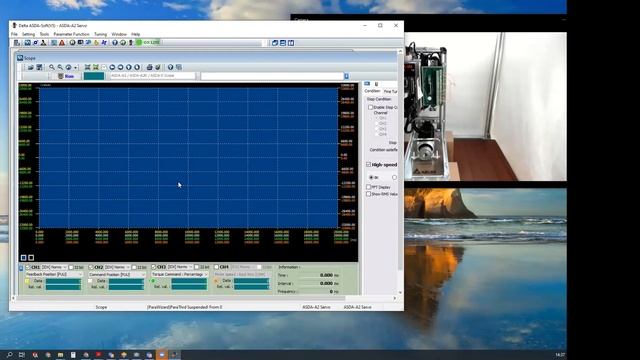Click the second magnifier zoom icon in Scope
Screen dimensions: 640x360
click(x=60, y=67)
